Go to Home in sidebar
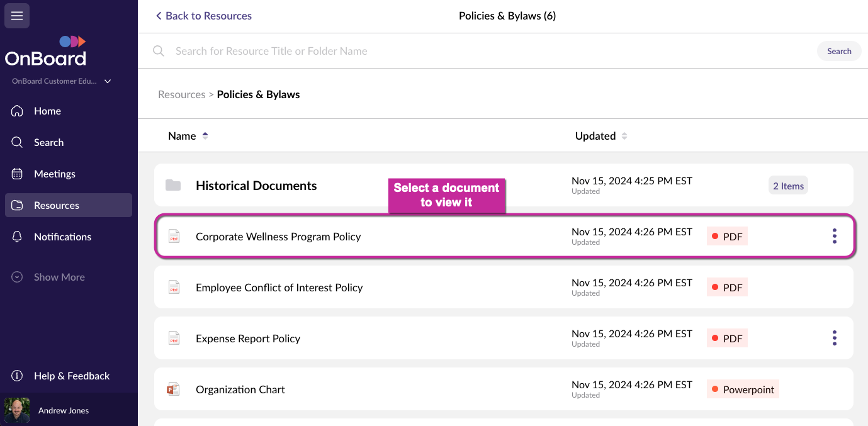 [x=47, y=111]
